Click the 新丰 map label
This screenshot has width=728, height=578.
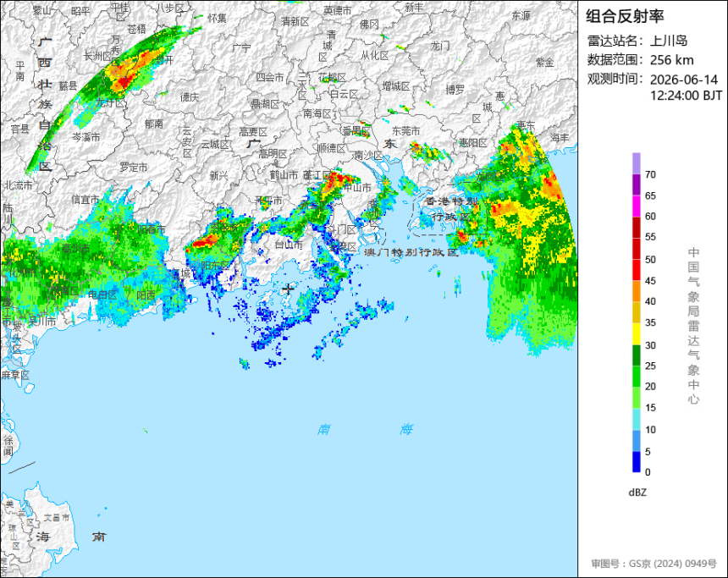[414, 8]
